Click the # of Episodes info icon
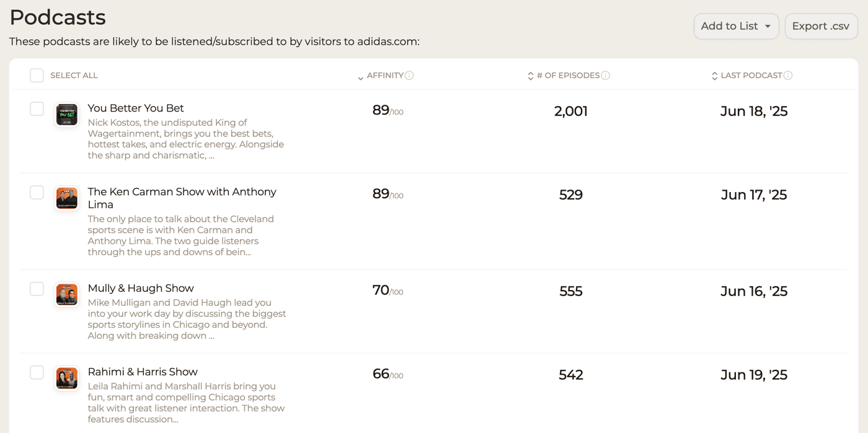868x433 pixels. click(x=606, y=76)
